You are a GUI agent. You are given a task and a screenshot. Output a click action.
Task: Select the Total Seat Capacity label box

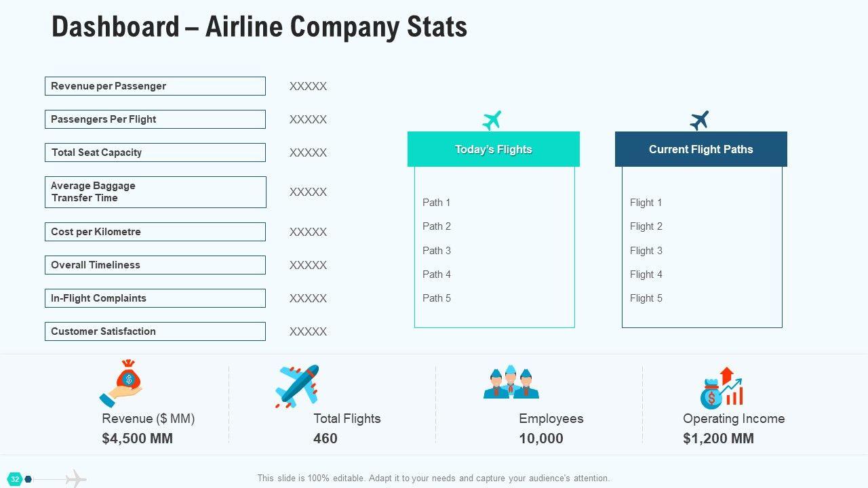coord(155,152)
